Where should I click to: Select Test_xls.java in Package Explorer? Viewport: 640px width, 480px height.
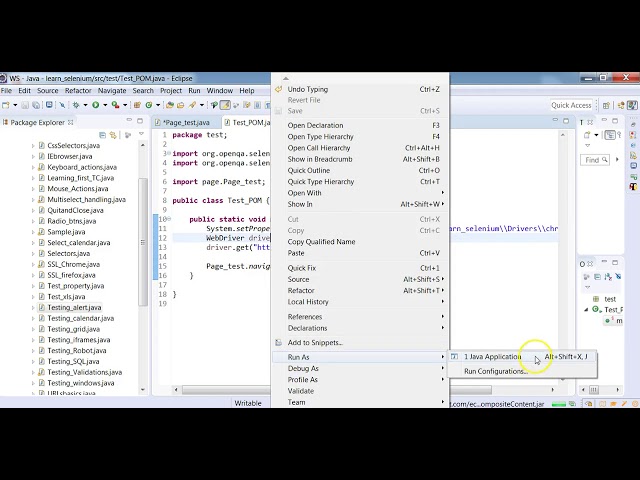[x=66, y=297]
